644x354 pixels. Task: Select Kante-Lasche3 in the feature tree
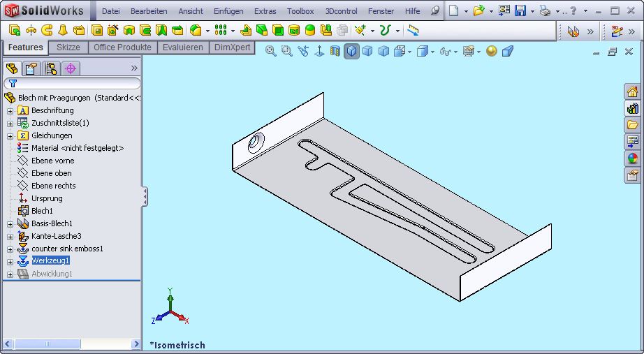click(x=56, y=236)
